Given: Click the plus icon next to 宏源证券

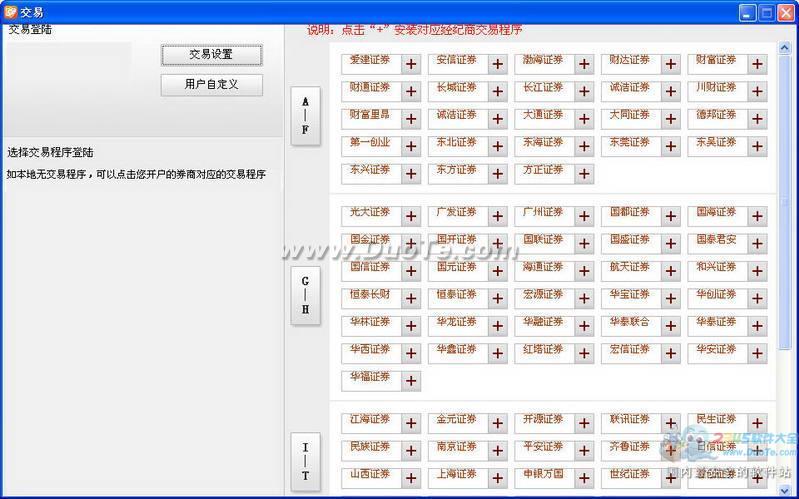Looking at the screenshot, I should pos(584,299).
